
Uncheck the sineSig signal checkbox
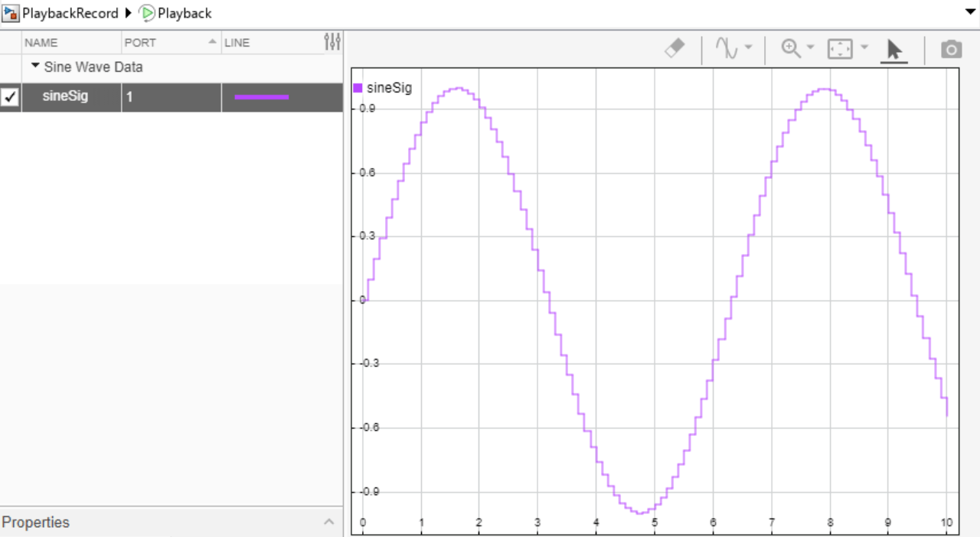[x=10, y=96]
